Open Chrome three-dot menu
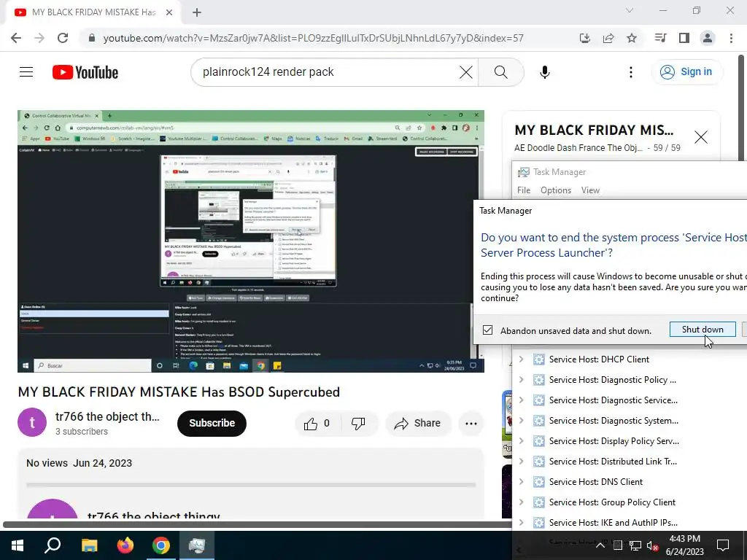This screenshot has height=560, width=747. click(x=731, y=38)
